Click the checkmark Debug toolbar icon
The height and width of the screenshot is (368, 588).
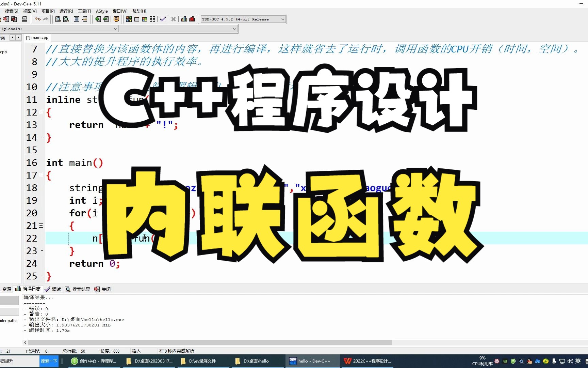click(163, 19)
